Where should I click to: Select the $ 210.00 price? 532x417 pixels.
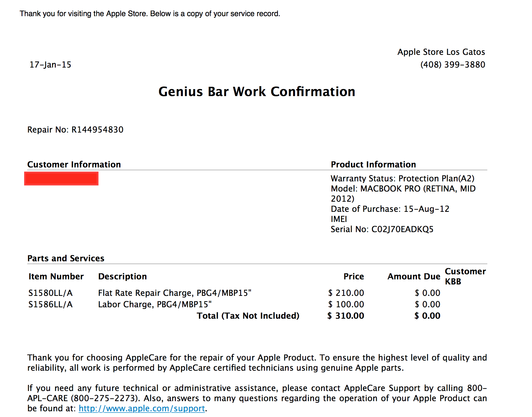(x=346, y=293)
